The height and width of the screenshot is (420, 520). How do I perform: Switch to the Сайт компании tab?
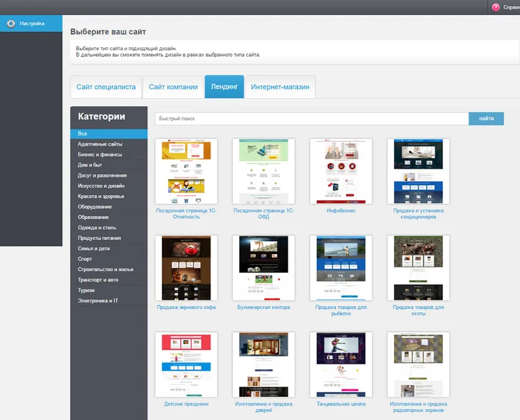[173, 87]
